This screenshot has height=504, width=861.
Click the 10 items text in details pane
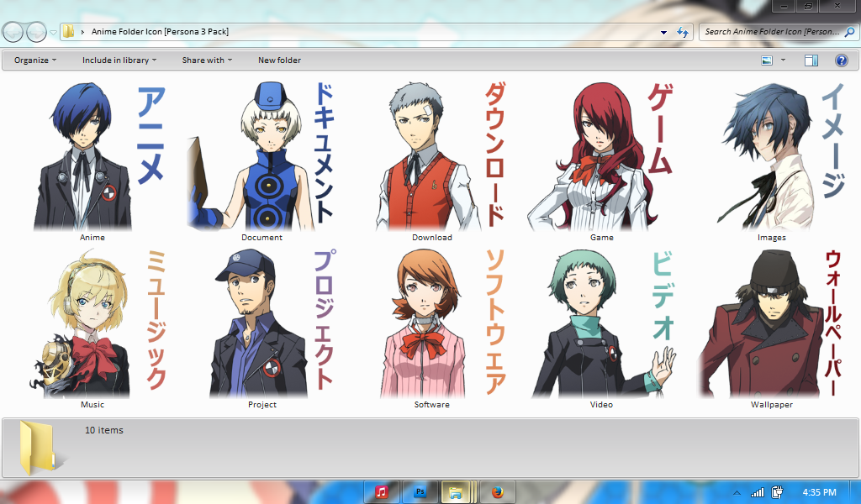pyautogui.click(x=104, y=431)
